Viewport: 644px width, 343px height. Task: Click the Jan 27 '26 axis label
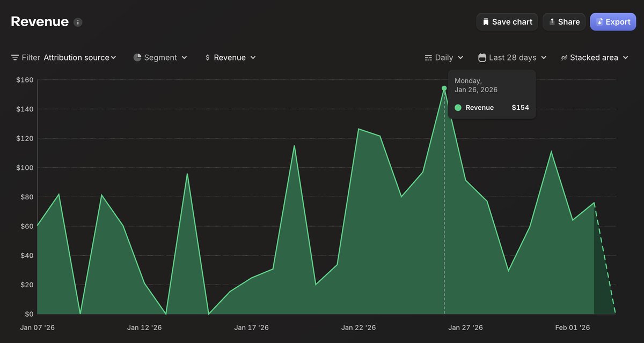coord(465,327)
